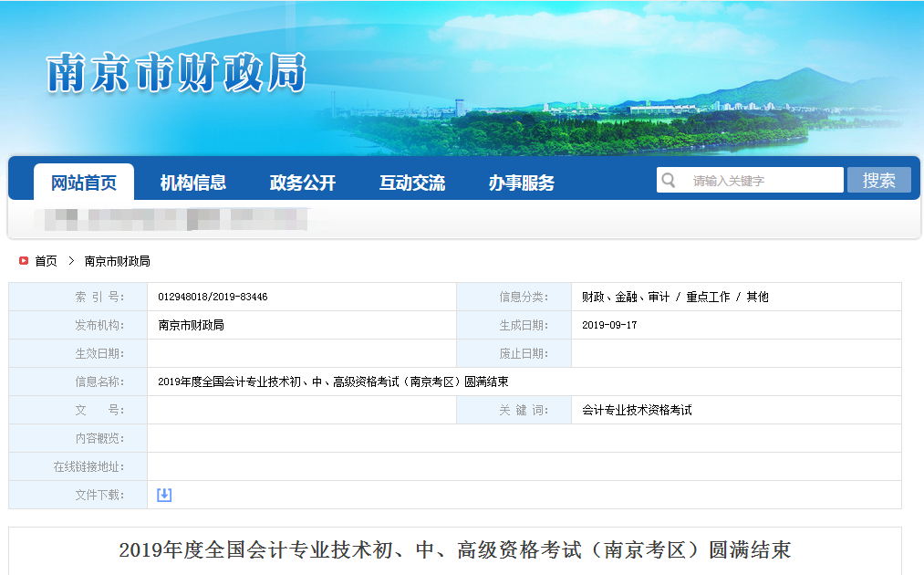
Task: Click the keyword 会计专业技术资格考试
Action: click(635, 409)
